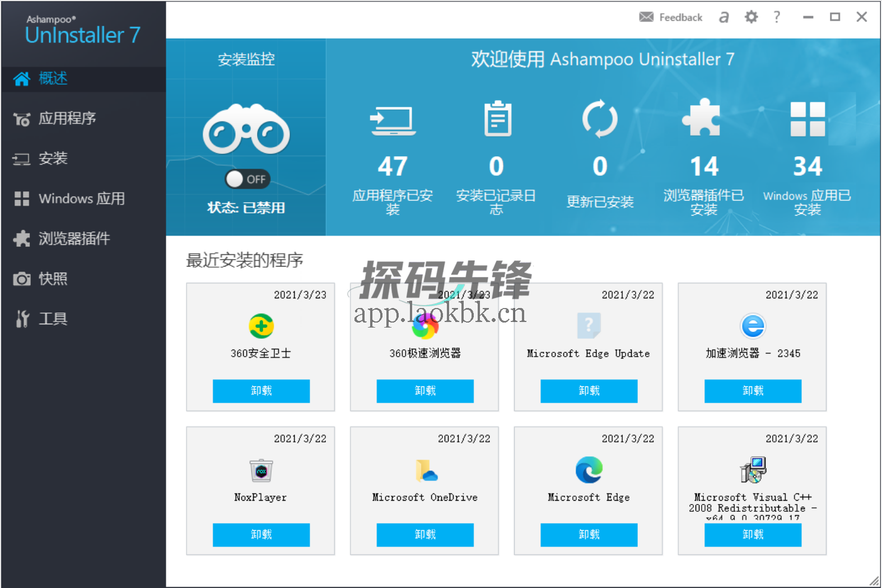Click the installation logs clipboard icon
The width and height of the screenshot is (882, 588).
coord(497,118)
